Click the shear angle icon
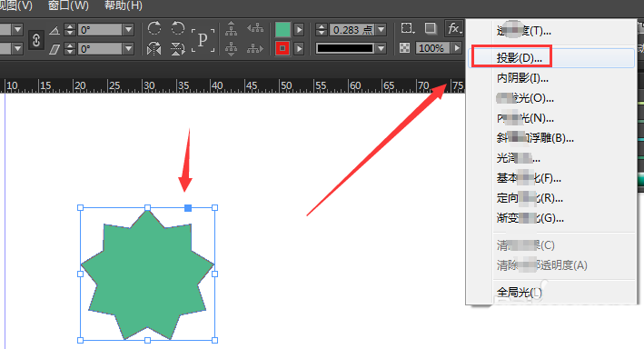 click(x=54, y=49)
